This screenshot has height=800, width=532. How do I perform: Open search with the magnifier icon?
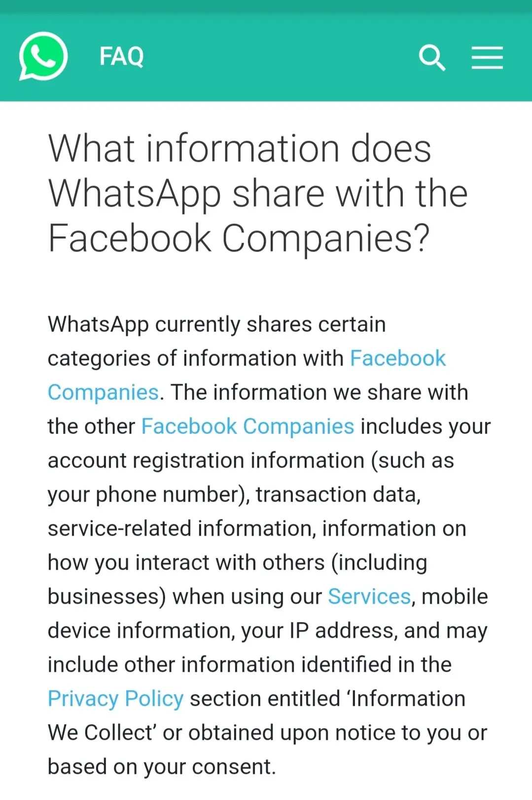pyautogui.click(x=432, y=58)
